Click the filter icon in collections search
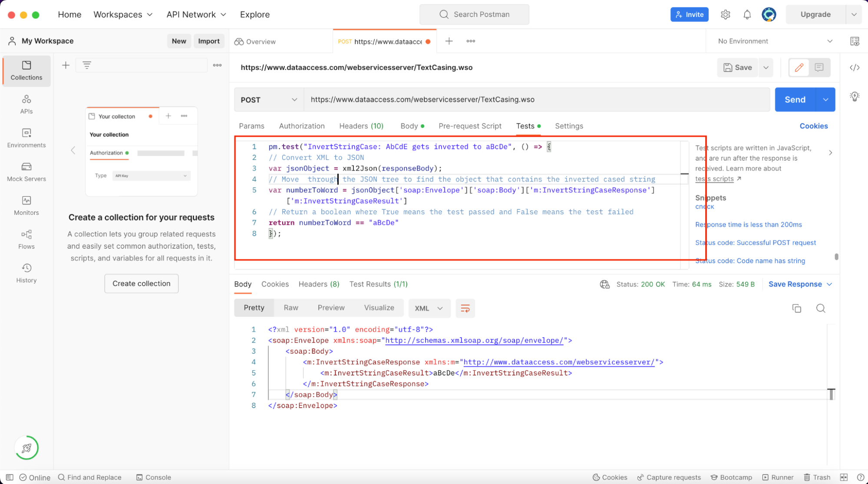 [87, 66]
